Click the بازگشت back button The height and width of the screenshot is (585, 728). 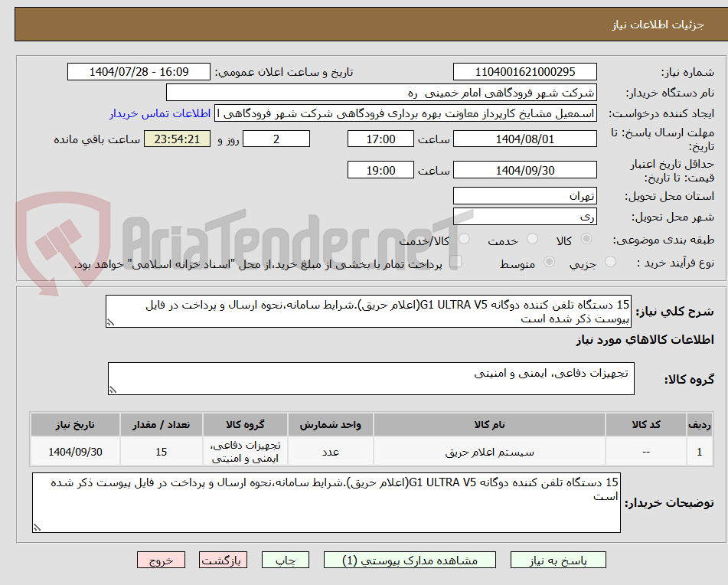coord(223,560)
